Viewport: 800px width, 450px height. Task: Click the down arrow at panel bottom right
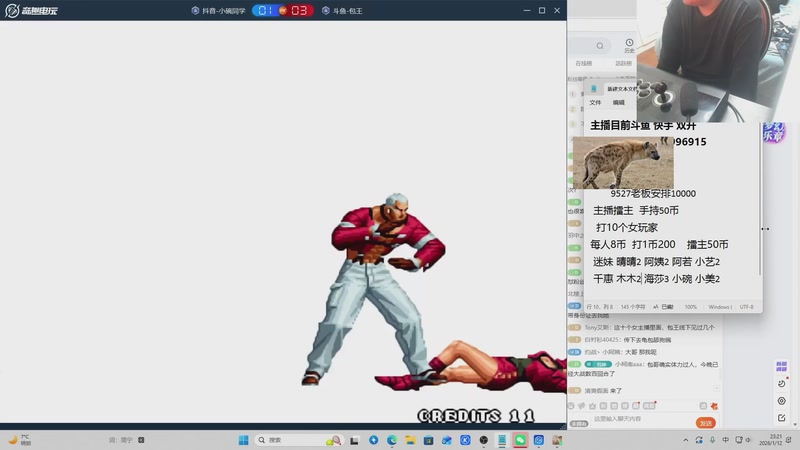pos(795,424)
